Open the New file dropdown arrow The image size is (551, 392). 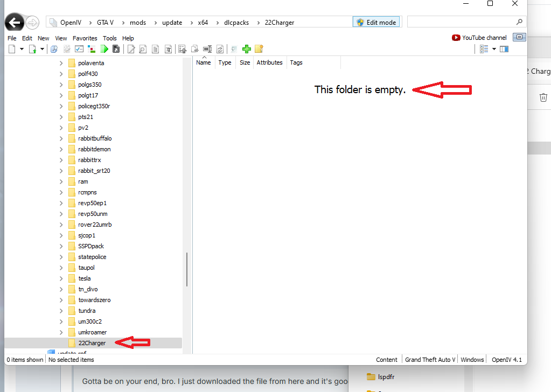[x=22, y=49]
